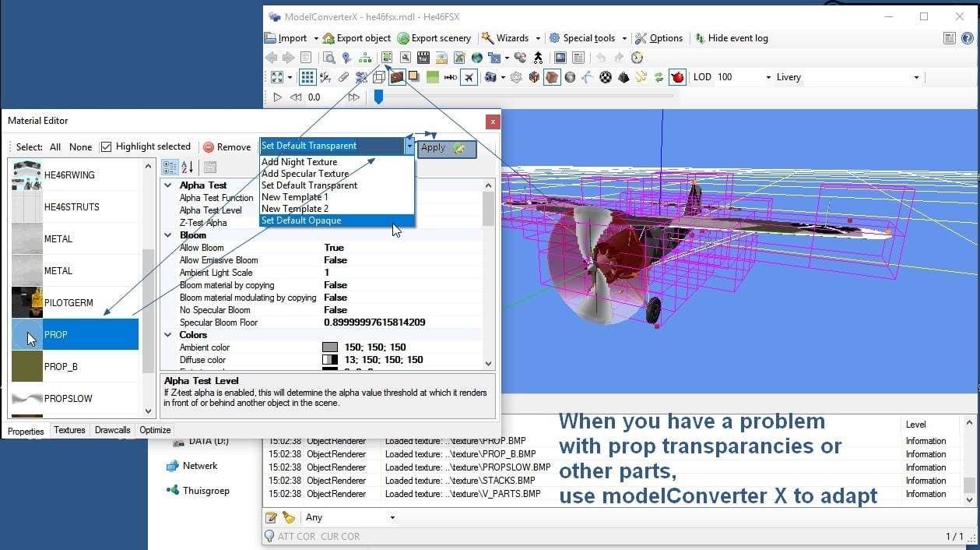This screenshot has width=980, height=550.
Task: Click the hierarchy tree icon
Action: pyautogui.click(x=364, y=58)
